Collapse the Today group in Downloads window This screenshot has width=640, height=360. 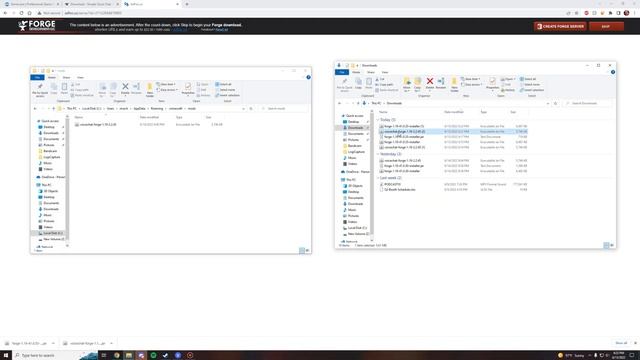point(378,120)
